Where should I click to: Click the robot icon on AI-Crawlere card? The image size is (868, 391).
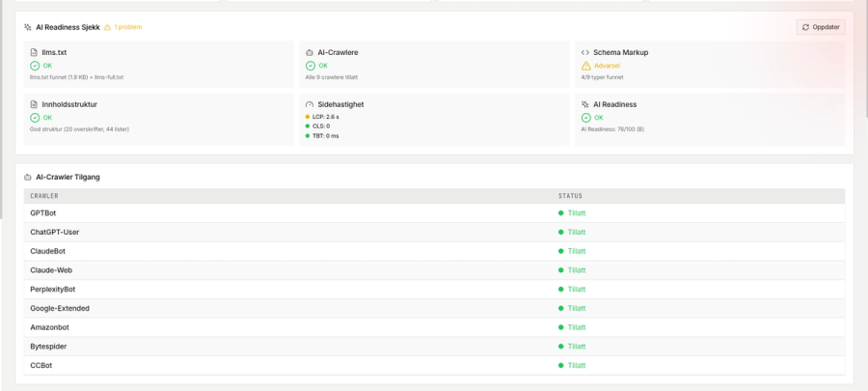[310, 52]
